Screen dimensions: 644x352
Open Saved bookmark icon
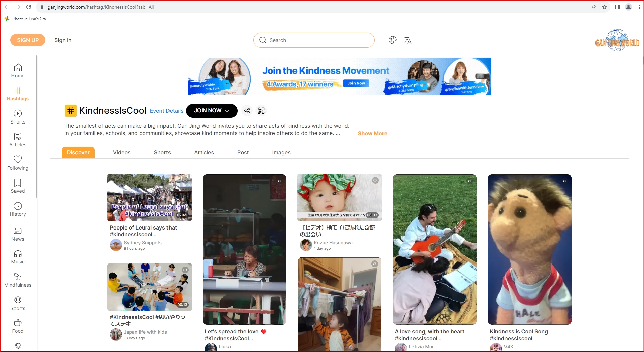tap(18, 182)
